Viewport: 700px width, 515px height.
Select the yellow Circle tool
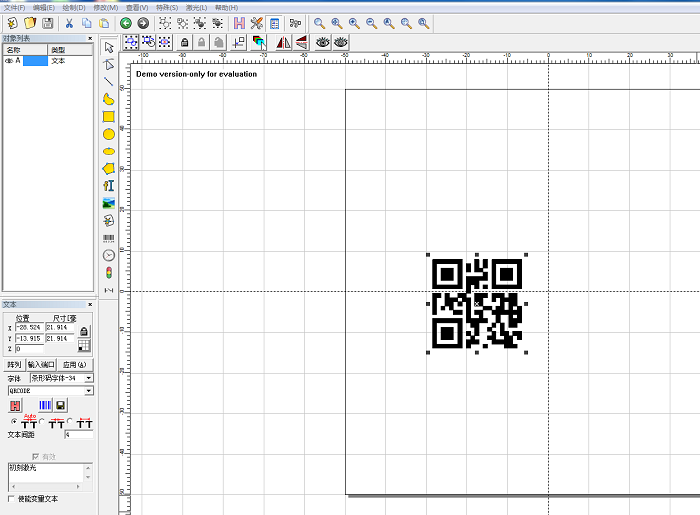109,134
